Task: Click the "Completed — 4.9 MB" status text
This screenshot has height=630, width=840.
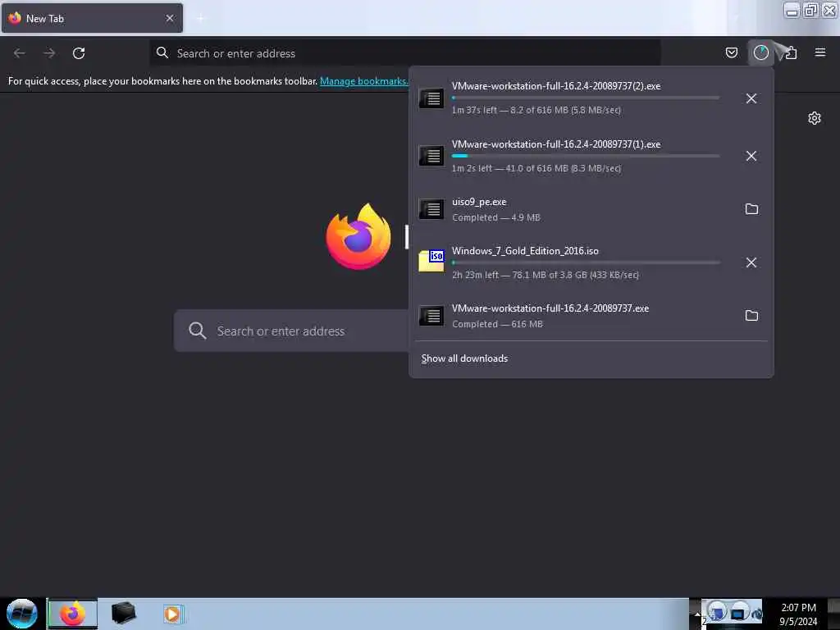Action: click(496, 217)
